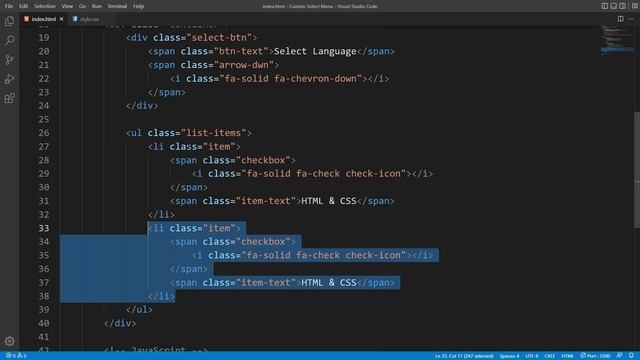Click the Split Editor Right icon
This screenshot has height=360, width=640.
[620, 19]
